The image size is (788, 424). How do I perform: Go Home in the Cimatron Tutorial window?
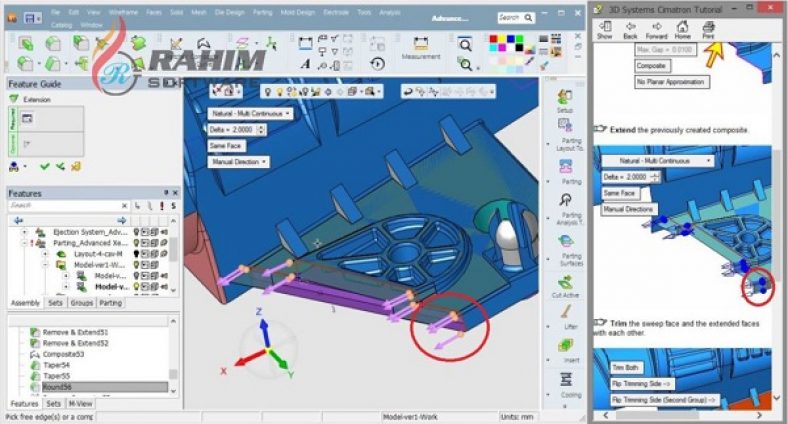682,30
